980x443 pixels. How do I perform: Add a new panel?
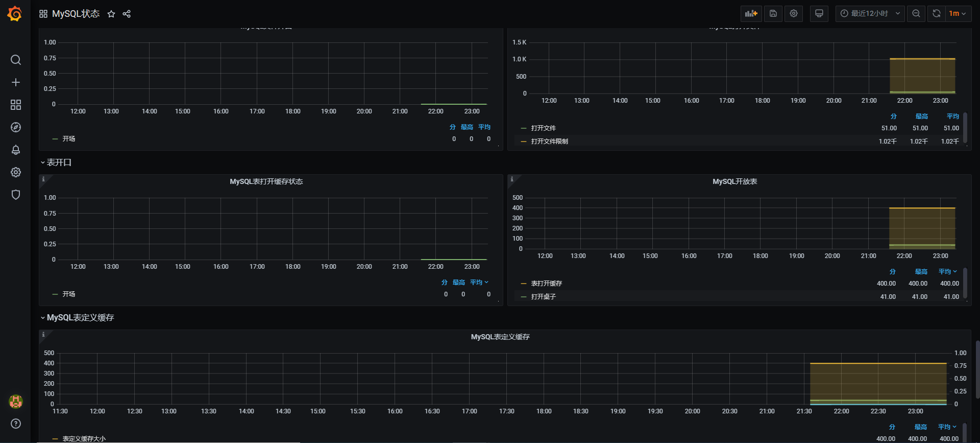point(751,13)
